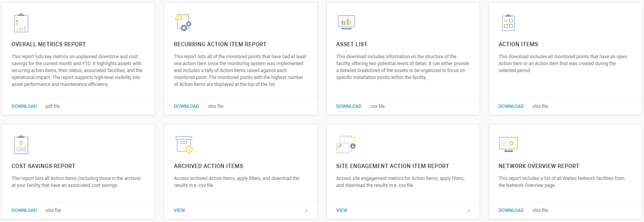
Task: Click the .xlsx file label in Network Overview Report
Action: click(x=540, y=210)
